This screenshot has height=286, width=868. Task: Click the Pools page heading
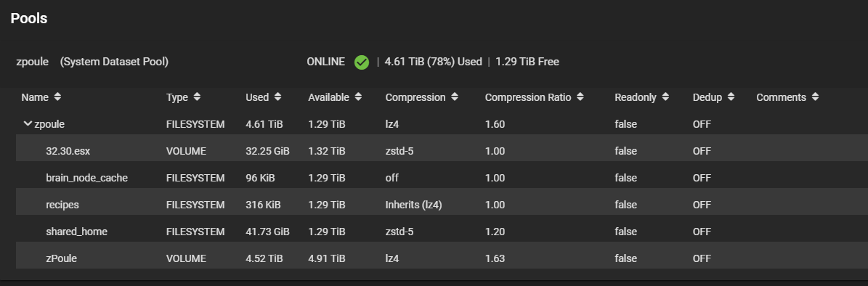[x=29, y=18]
